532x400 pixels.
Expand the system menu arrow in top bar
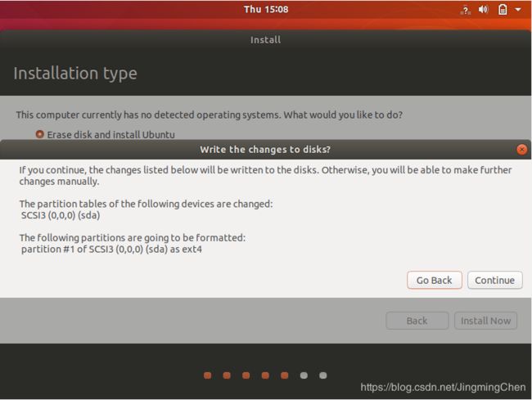pos(518,10)
